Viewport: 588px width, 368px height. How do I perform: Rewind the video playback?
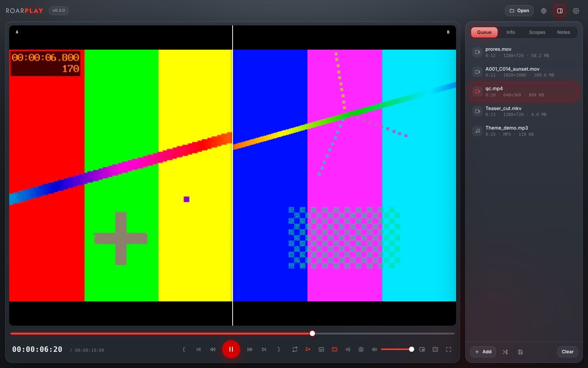point(213,349)
